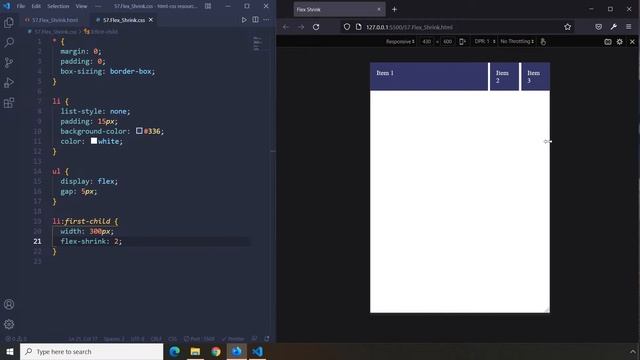Toggle touch simulation in responsive mode
The height and width of the screenshot is (360, 640).
(543, 42)
